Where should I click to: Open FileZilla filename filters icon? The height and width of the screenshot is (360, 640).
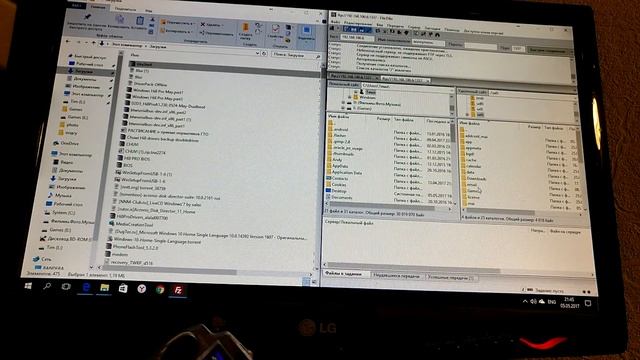(416, 33)
